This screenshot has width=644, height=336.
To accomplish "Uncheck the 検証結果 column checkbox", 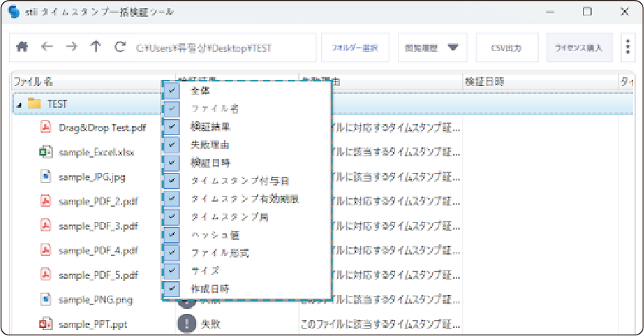I will 171,126.
